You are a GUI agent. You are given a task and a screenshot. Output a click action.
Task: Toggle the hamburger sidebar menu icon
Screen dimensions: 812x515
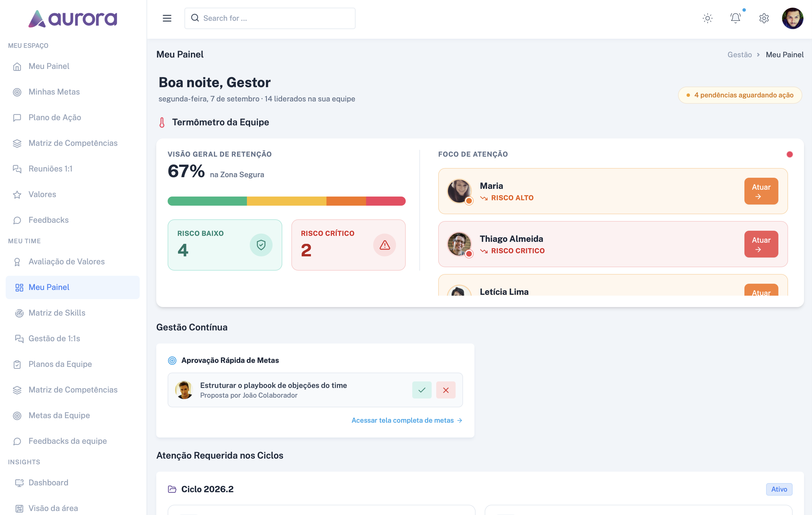(x=167, y=18)
